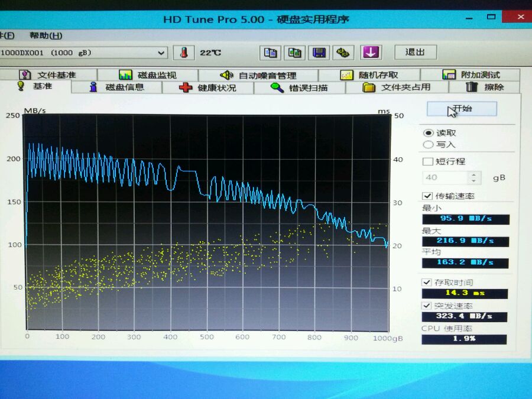
Task: Click the purple download arrow icon
Action: pos(371,52)
